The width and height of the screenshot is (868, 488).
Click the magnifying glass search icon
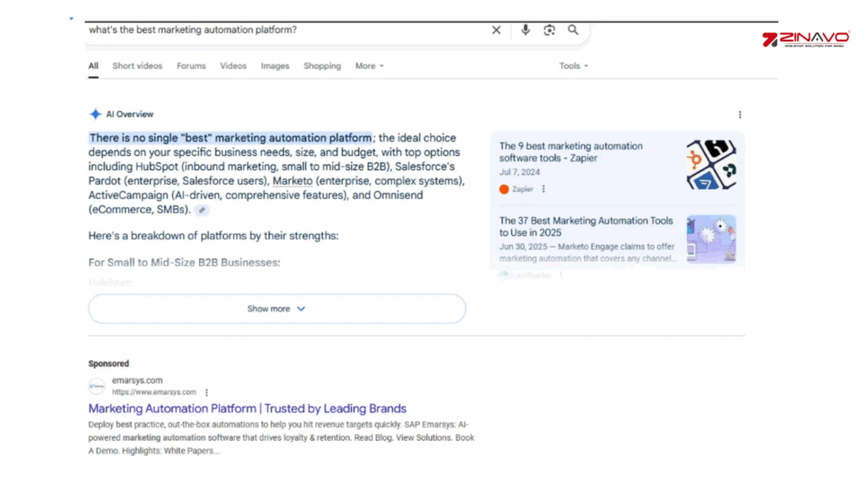point(573,30)
